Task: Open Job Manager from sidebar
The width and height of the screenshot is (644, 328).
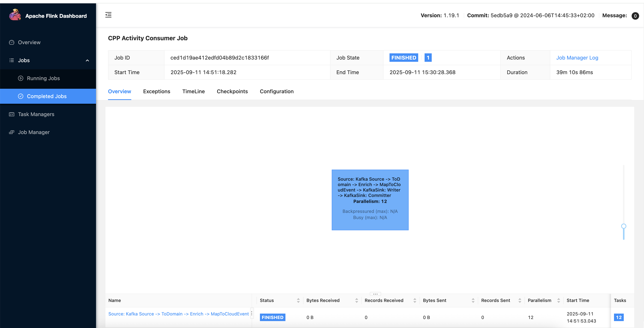Action: click(x=34, y=132)
